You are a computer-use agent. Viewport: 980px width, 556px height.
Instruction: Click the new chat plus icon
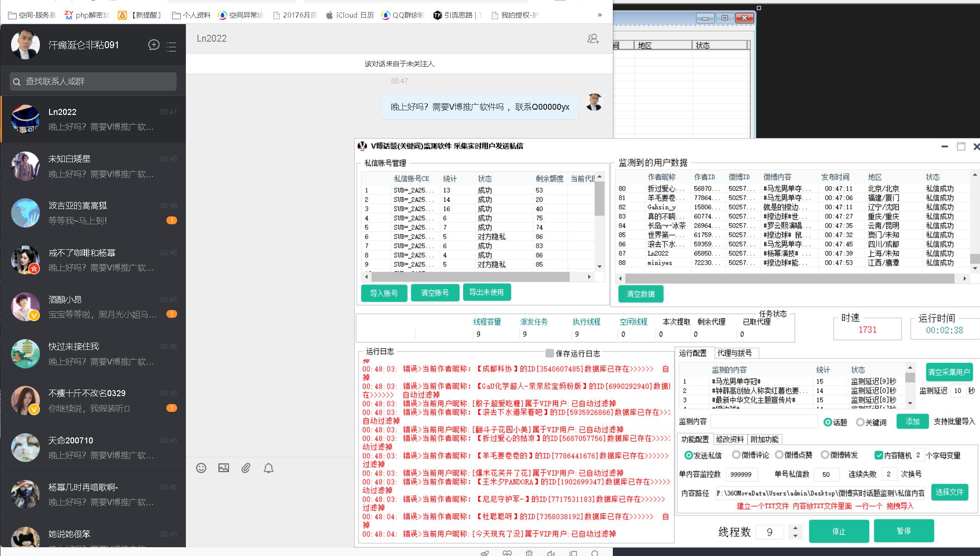click(x=153, y=45)
